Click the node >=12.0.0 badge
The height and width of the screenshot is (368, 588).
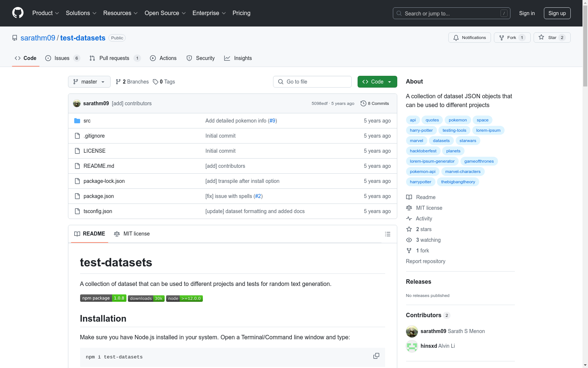[184, 298]
